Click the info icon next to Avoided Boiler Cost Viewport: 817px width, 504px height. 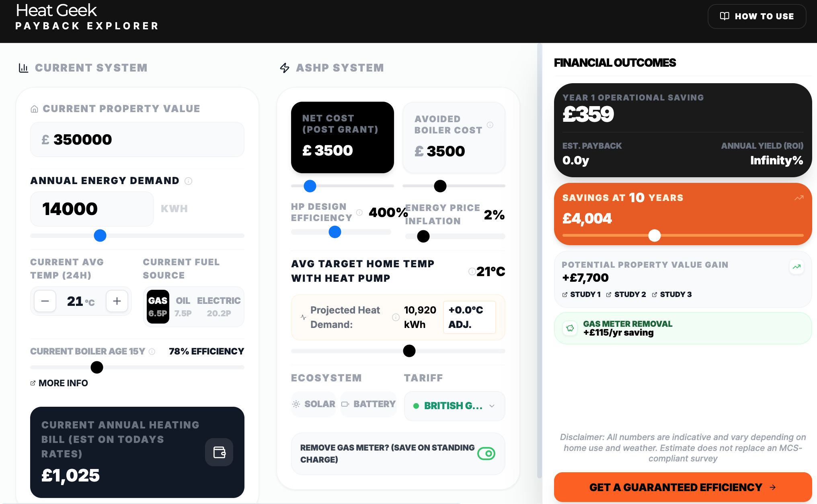point(490,125)
